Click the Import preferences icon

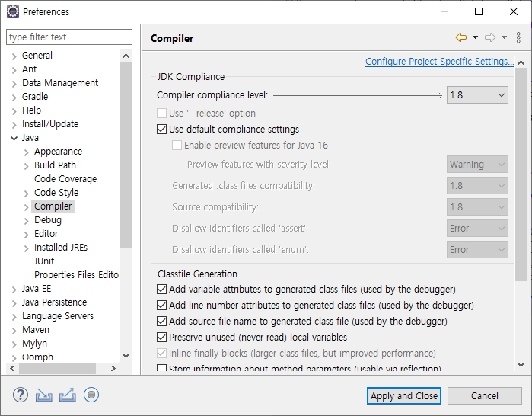(x=44, y=395)
